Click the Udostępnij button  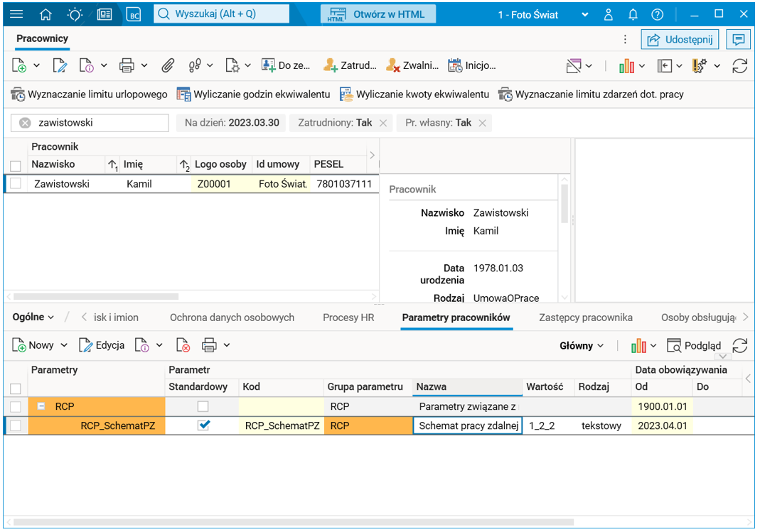[680, 39]
